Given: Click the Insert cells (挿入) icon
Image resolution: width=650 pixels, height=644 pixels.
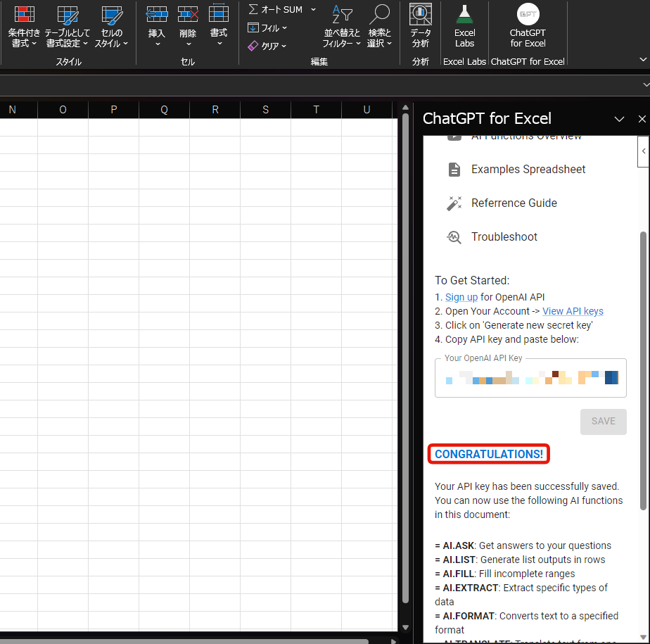Looking at the screenshot, I should pos(157,14).
